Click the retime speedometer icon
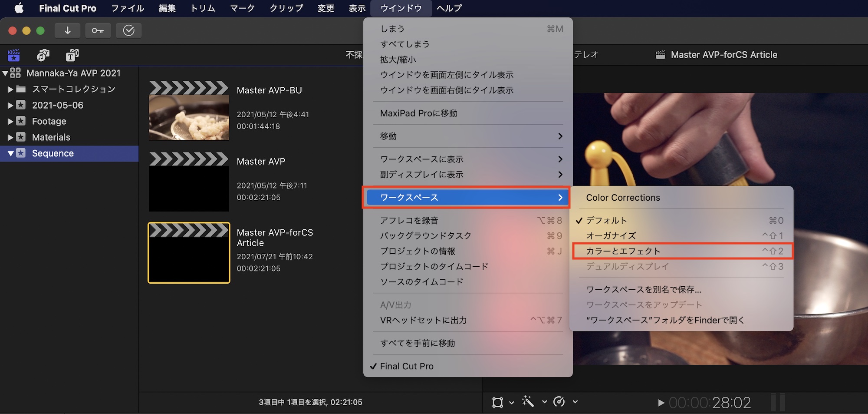 (559, 402)
